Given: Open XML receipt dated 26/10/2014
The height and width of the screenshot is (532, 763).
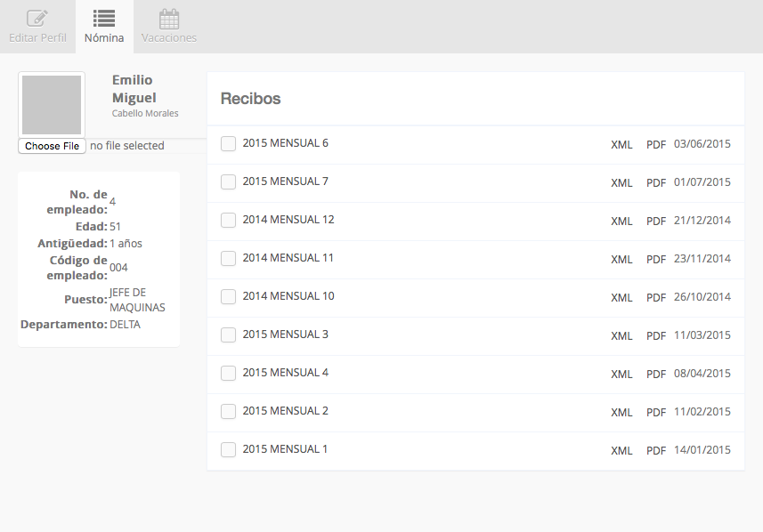Looking at the screenshot, I should tap(621, 298).
